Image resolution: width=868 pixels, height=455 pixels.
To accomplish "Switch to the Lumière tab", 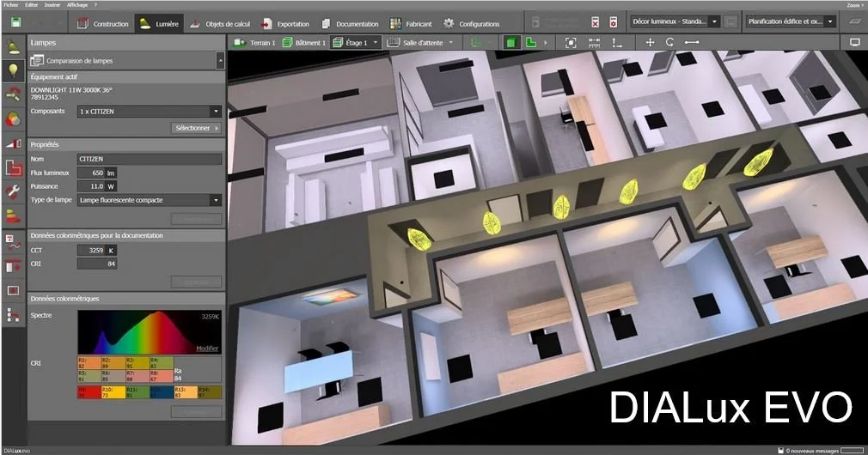I will point(160,24).
